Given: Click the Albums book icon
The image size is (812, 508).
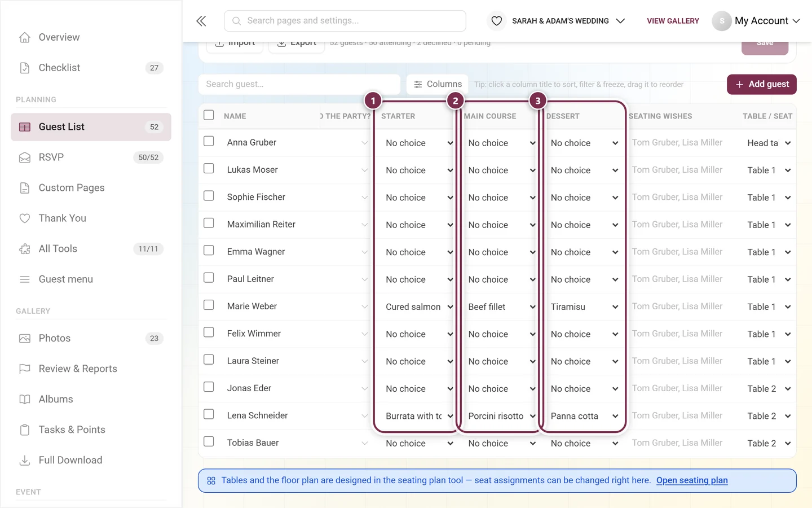Looking at the screenshot, I should 25,400.
